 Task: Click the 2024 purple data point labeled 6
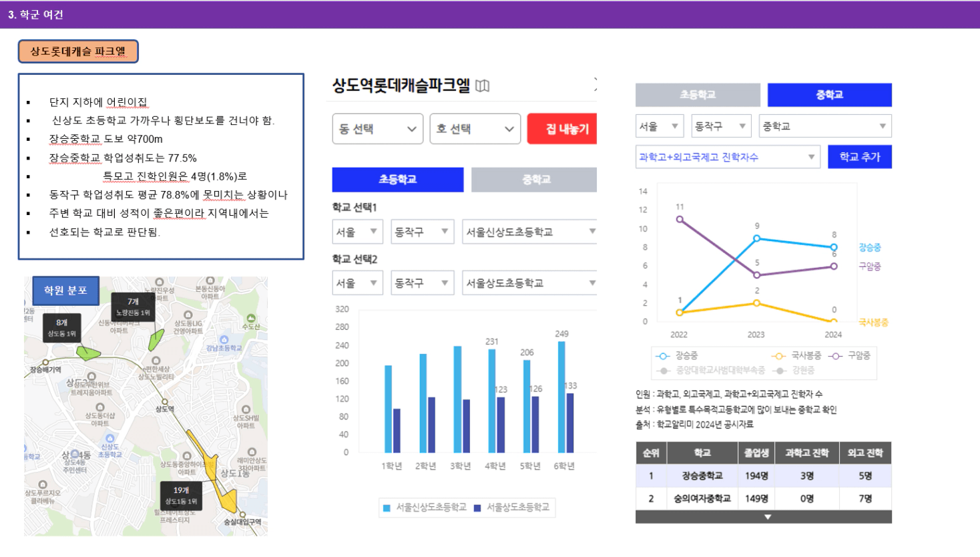click(834, 266)
